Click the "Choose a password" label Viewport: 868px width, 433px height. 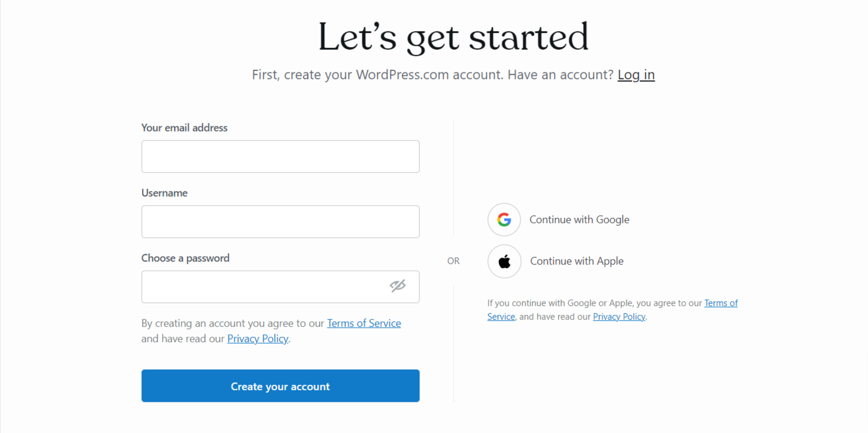[x=185, y=258]
